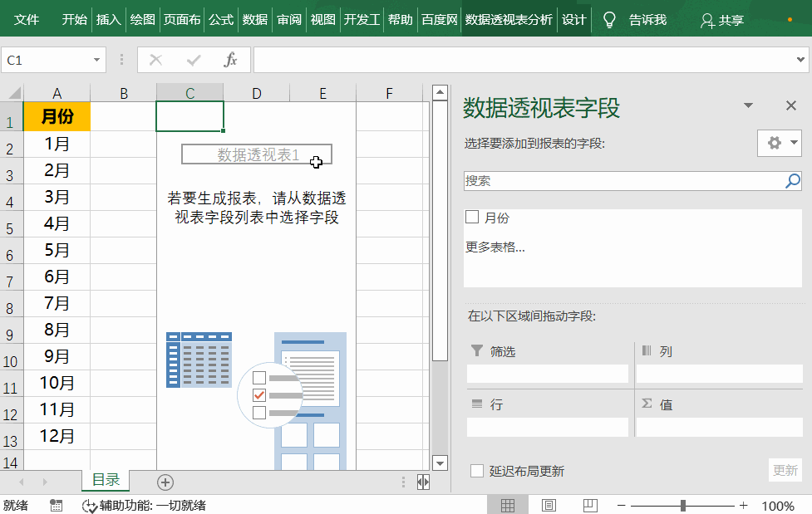Click the 数据透视表1 placeholder box
Screen dimensions: 812x514
[x=256, y=154]
